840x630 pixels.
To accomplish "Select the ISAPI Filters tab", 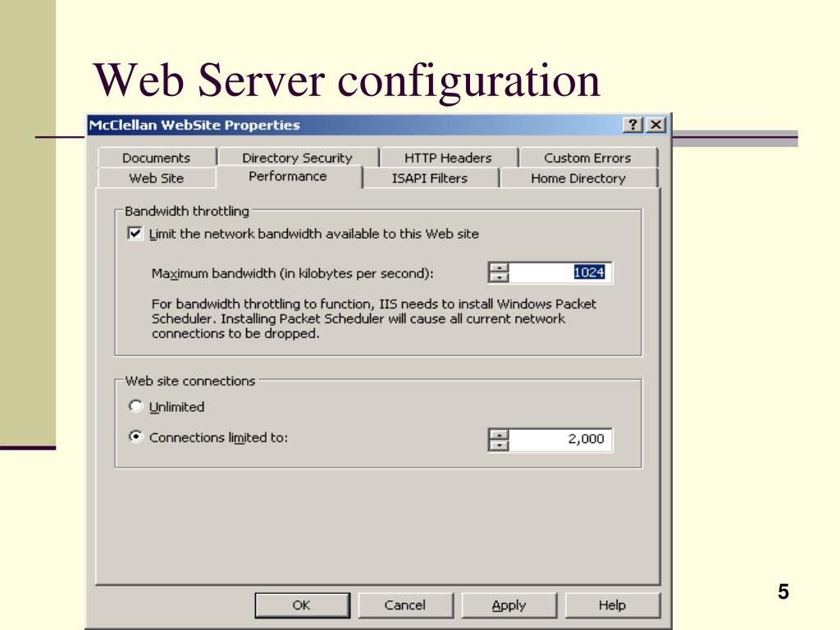I will click(x=429, y=178).
